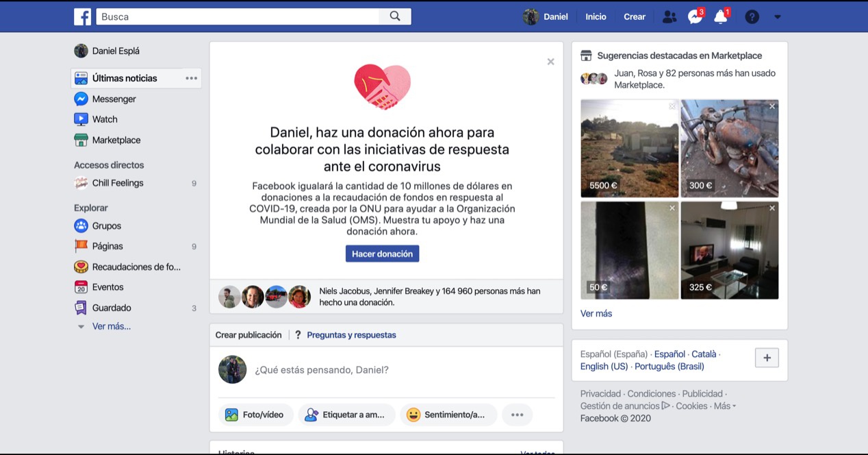Open Cookies footer link

(x=691, y=406)
